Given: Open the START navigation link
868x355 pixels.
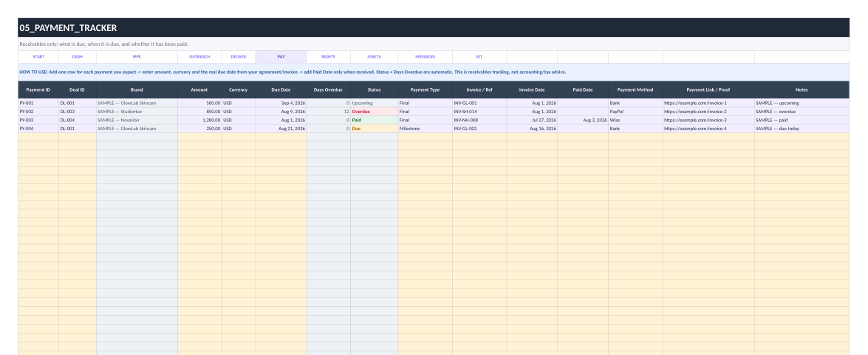Looking at the screenshot, I should tap(38, 56).
